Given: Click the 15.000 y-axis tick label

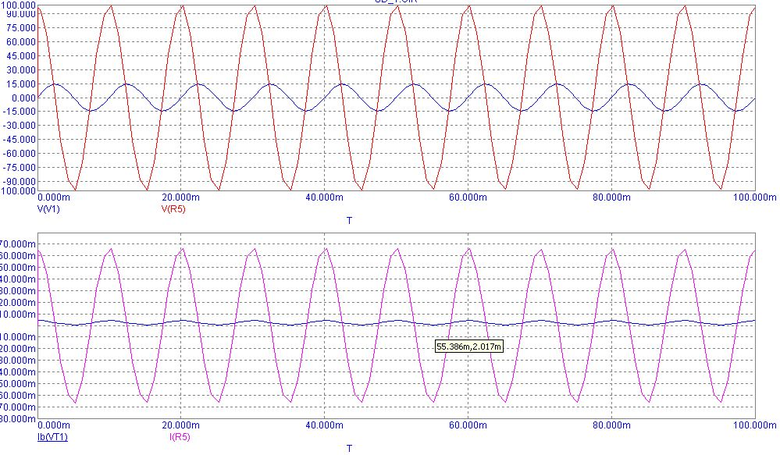Looking at the screenshot, I should click(x=21, y=84).
